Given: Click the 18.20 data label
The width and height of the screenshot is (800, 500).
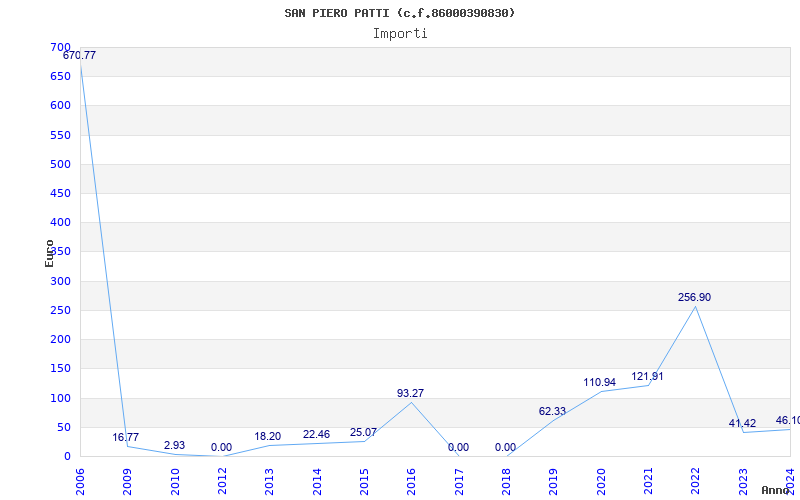Looking at the screenshot, I should pos(268,436).
